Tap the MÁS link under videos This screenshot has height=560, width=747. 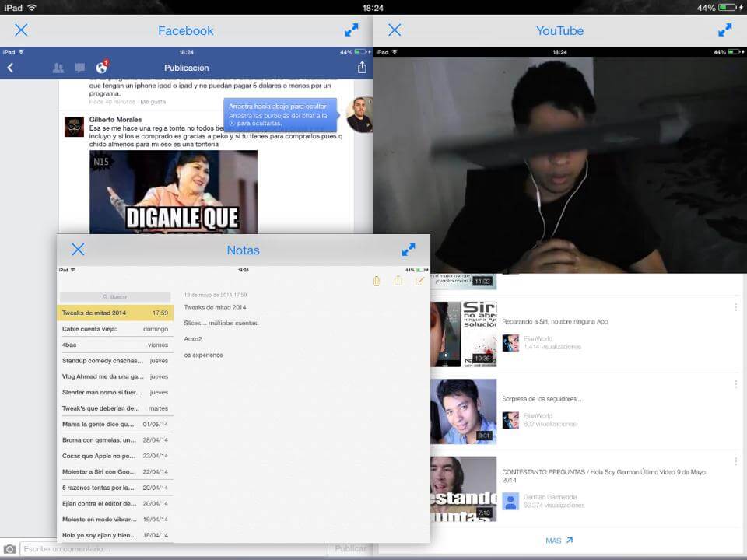(559, 541)
